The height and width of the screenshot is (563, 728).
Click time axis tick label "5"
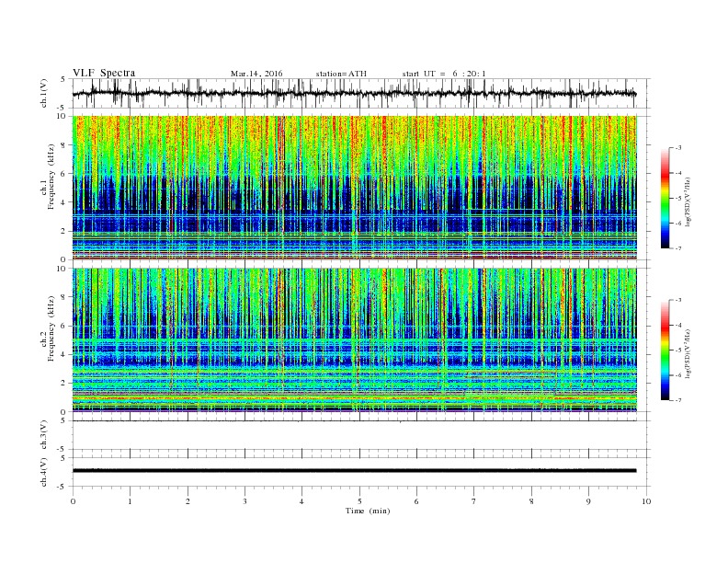[x=359, y=501]
